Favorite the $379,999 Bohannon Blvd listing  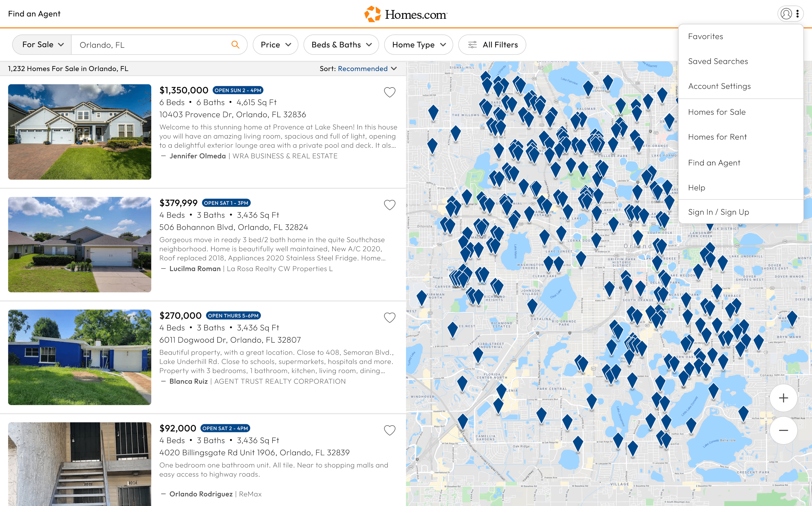pos(390,205)
